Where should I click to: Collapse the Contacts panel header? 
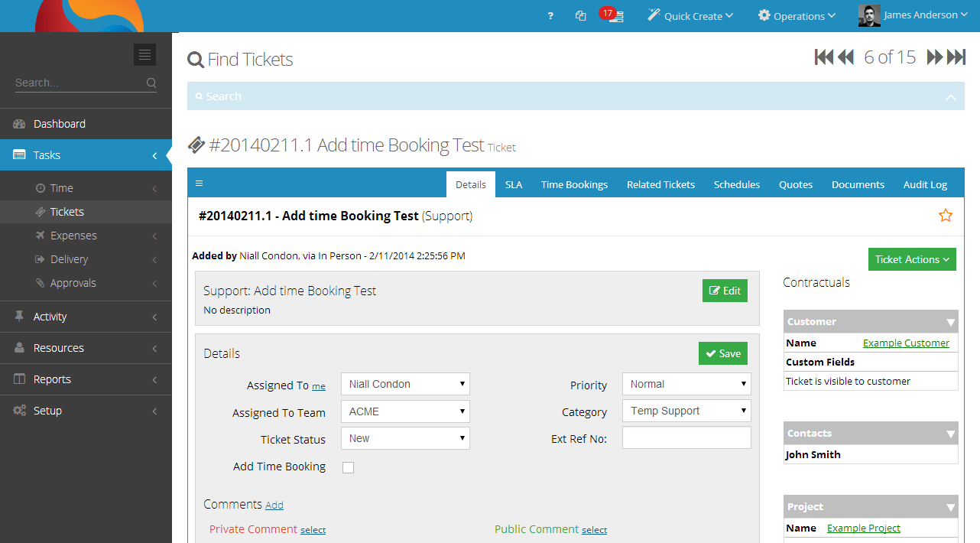pyautogui.click(x=952, y=433)
